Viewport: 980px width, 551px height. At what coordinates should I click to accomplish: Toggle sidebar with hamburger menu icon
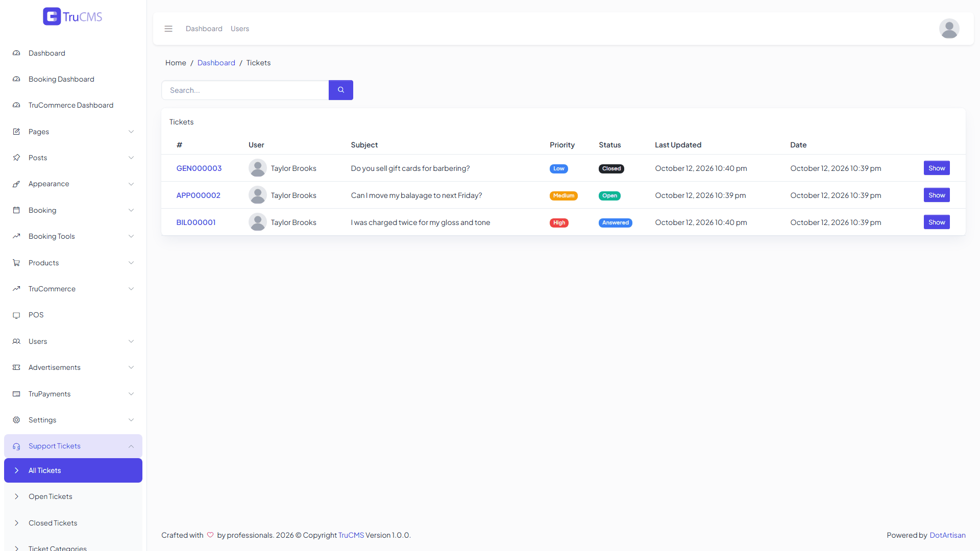(x=168, y=29)
